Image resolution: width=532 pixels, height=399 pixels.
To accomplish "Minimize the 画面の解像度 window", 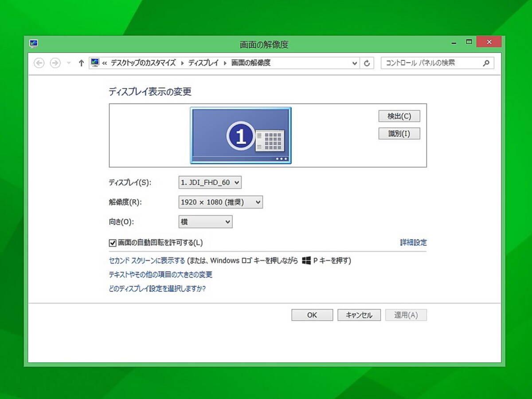I will [x=454, y=43].
